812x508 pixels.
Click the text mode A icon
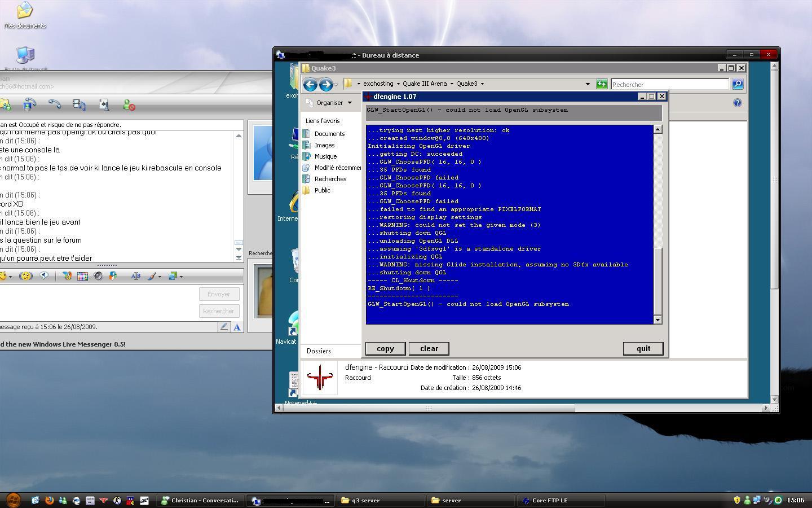point(237,327)
